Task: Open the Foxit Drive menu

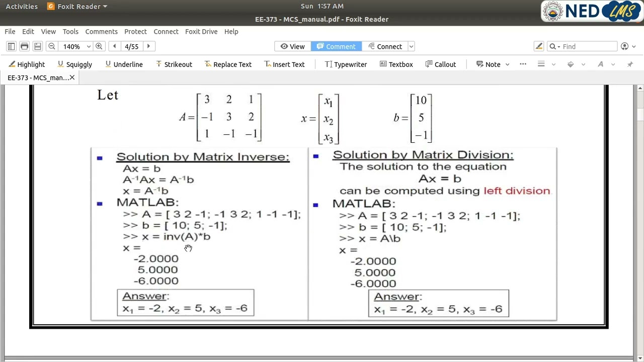Action: (201, 31)
